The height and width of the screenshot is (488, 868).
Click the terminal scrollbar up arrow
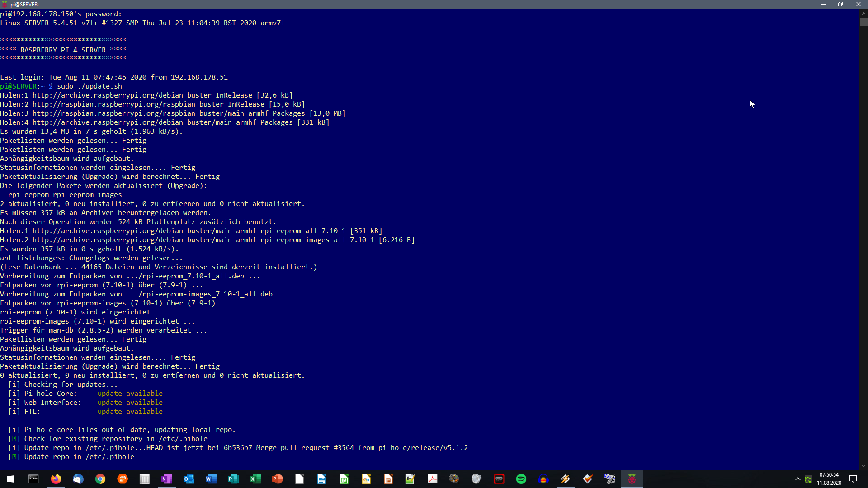pyautogui.click(x=863, y=13)
